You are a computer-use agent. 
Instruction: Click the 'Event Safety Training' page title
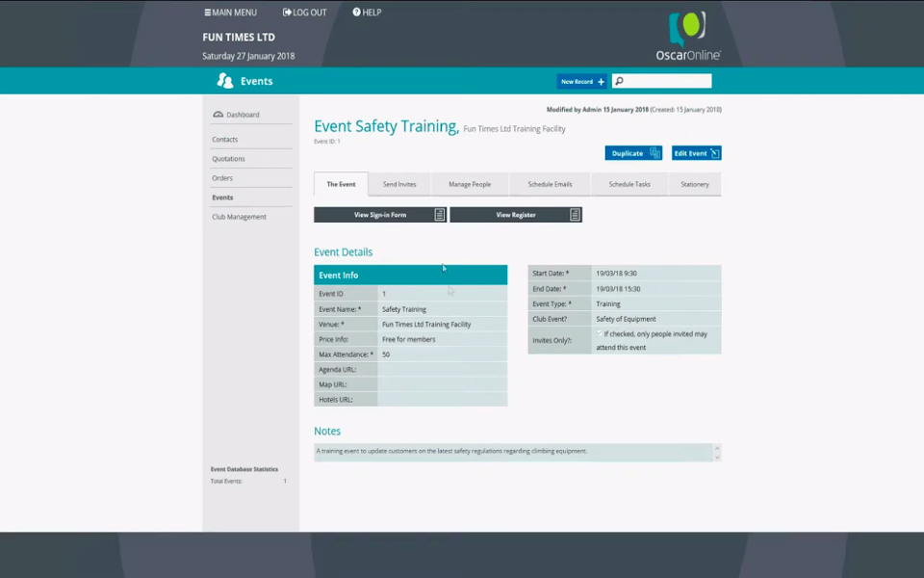click(x=386, y=126)
